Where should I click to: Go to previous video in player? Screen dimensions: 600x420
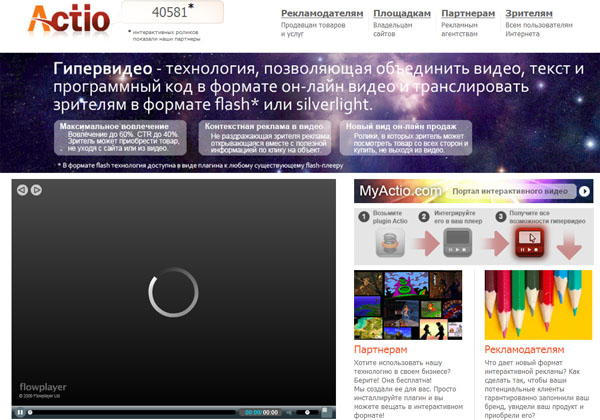click(x=22, y=190)
